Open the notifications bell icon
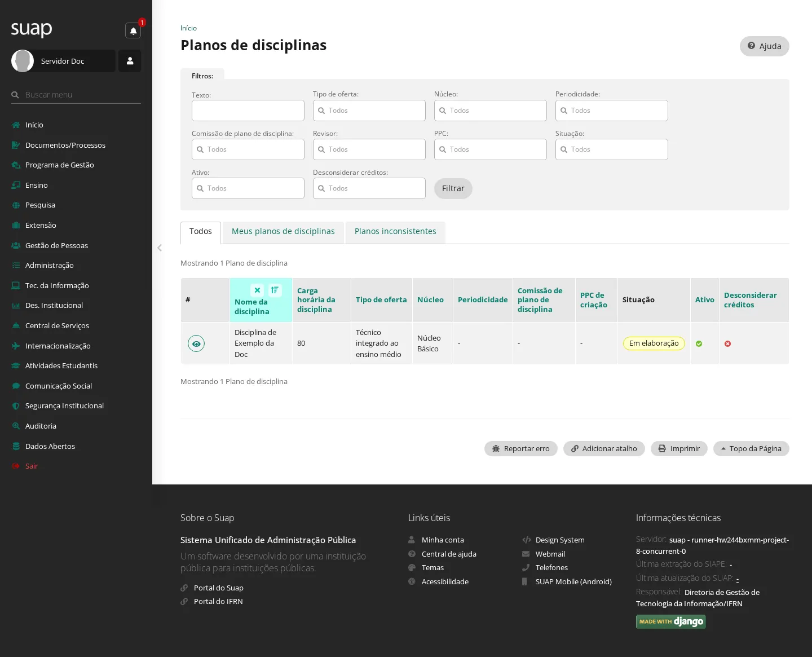Viewport: 812px width, 657px height. (133, 30)
